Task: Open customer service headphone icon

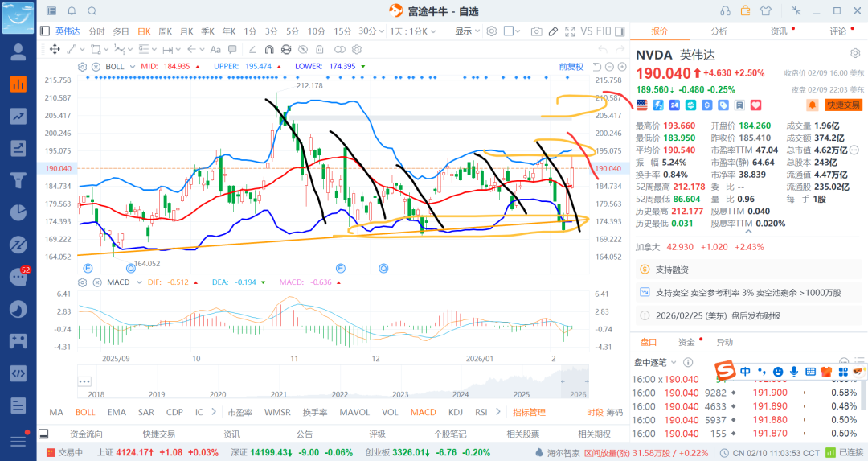Action: pyautogui.click(x=726, y=10)
